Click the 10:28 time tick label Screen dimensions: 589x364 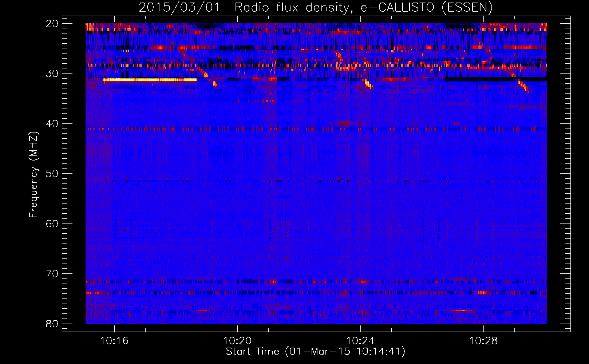click(x=483, y=341)
